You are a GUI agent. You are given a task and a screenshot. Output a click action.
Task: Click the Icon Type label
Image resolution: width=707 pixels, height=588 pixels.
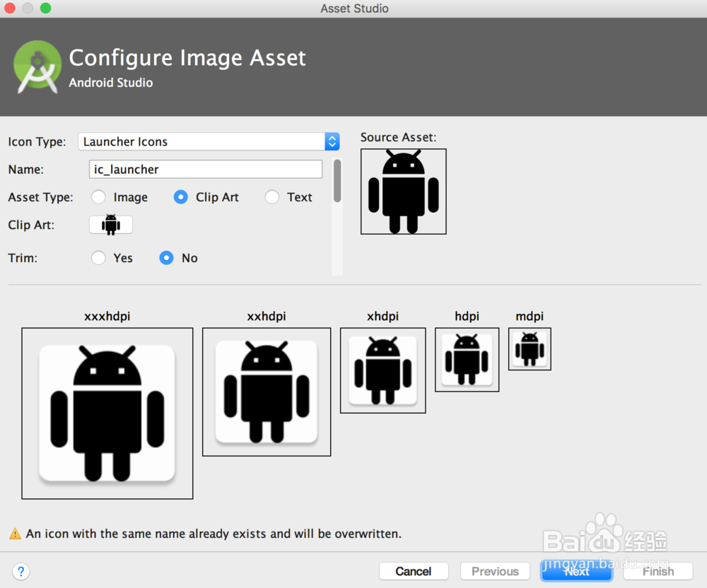pos(37,141)
